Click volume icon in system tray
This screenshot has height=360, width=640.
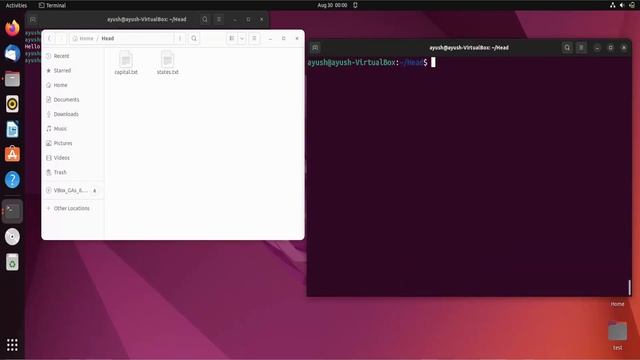[622, 5]
